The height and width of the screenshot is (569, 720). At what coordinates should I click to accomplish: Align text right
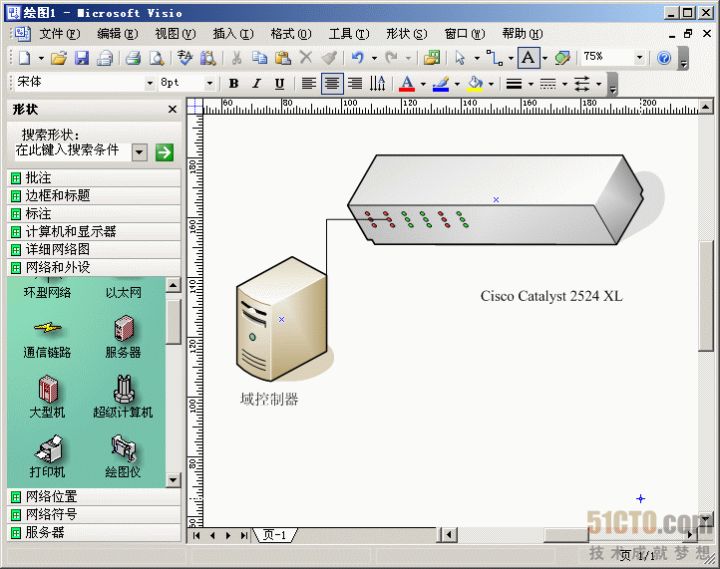[355, 84]
